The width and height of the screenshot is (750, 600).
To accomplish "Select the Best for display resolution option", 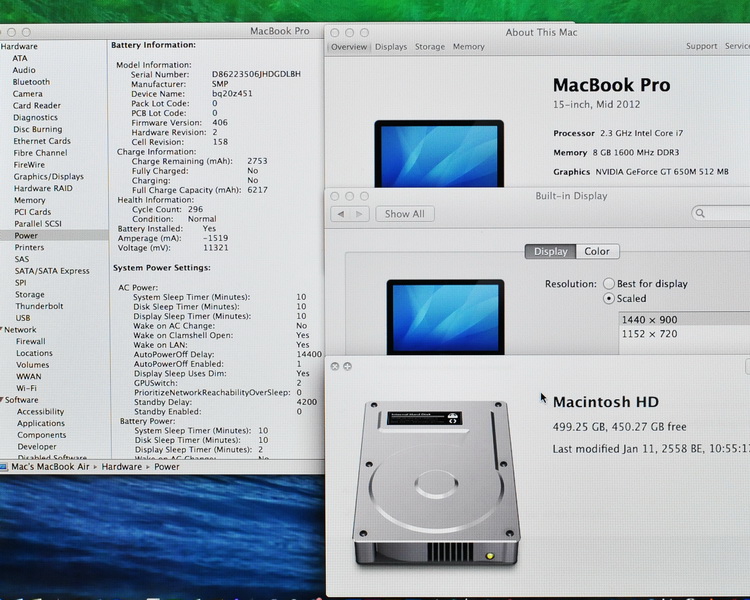I will click(x=608, y=284).
